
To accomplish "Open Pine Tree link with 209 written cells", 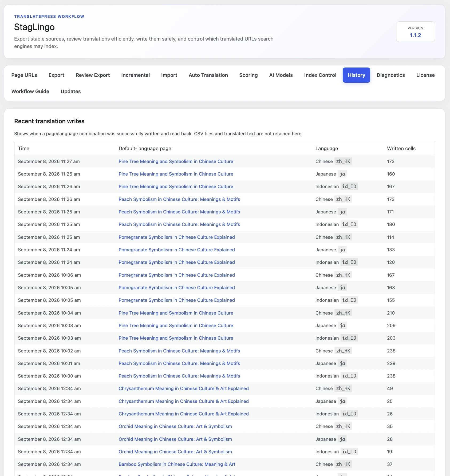I will [x=176, y=326].
